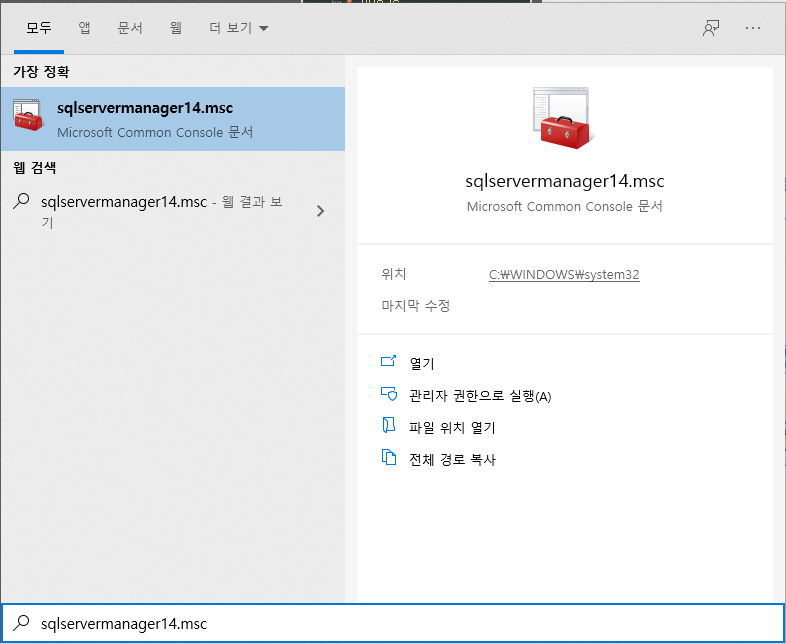Run as administrator via 관리자 권한으로 실행
The height and width of the screenshot is (644, 786).
tap(480, 396)
